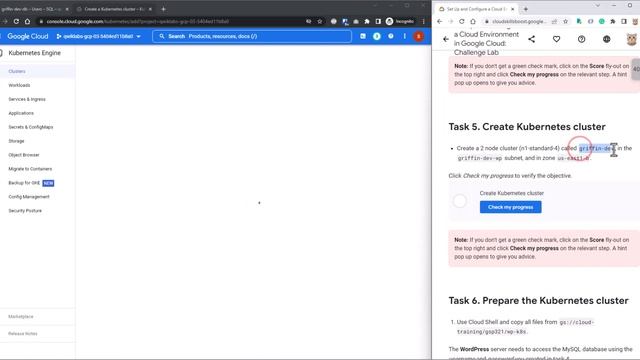The height and width of the screenshot is (360, 640).
Task: Click the Google Cloud logo
Action: [28, 36]
